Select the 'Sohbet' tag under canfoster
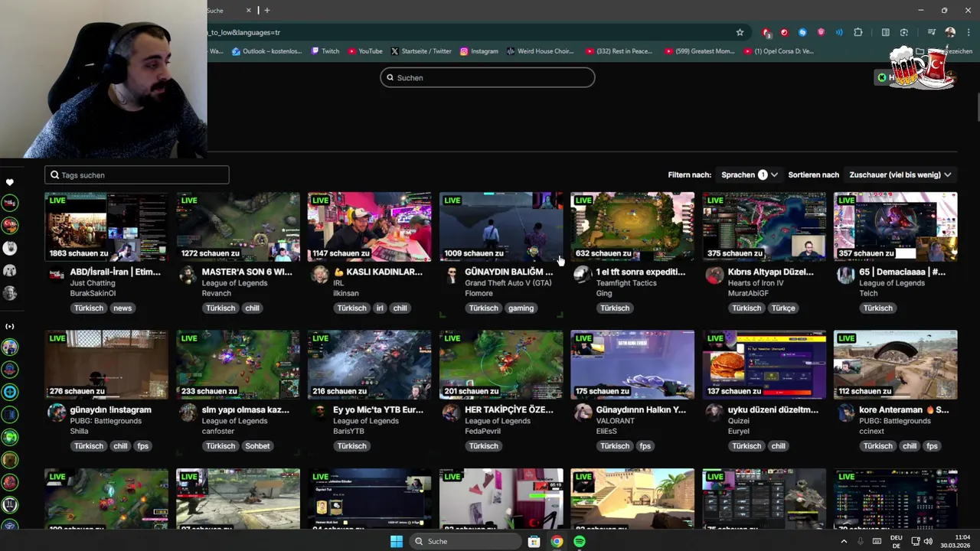This screenshot has height=551, width=980. click(257, 446)
